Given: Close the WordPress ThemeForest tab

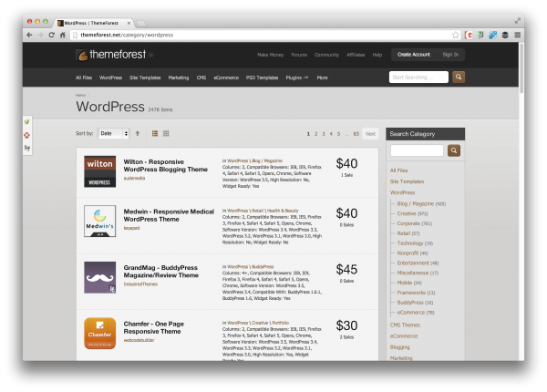Looking at the screenshot, I should 129,23.
